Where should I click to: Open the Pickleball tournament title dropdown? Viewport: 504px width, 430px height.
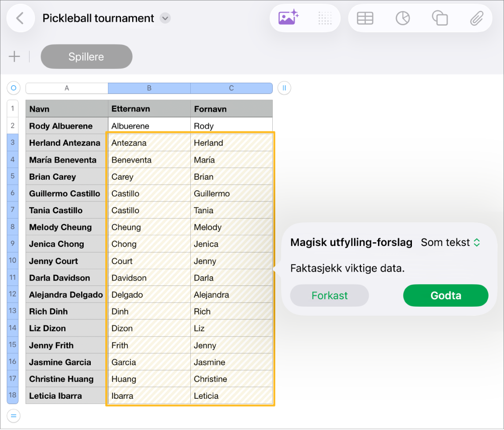tap(165, 19)
